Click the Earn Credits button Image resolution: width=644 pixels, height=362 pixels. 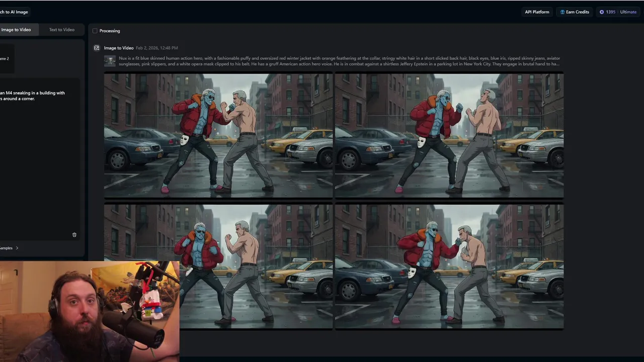[x=575, y=12]
